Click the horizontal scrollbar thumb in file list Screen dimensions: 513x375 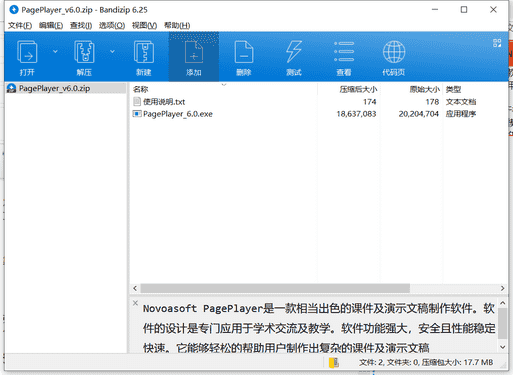(275, 288)
